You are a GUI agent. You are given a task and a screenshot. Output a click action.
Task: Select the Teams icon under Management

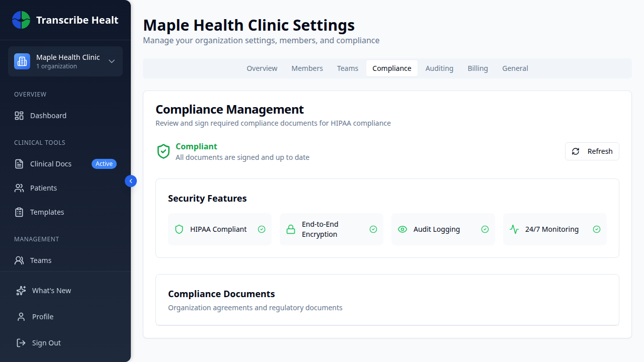pyautogui.click(x=19, y=260)
